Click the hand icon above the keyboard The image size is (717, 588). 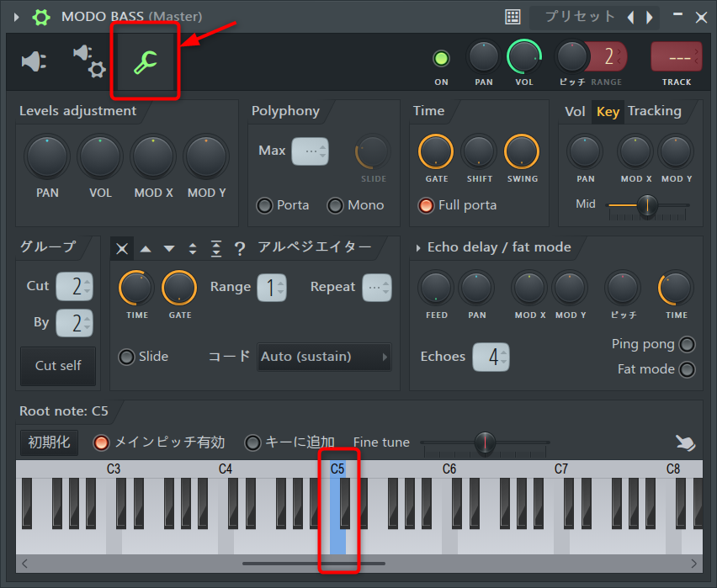pyautogui.click(x=685, y=442)
